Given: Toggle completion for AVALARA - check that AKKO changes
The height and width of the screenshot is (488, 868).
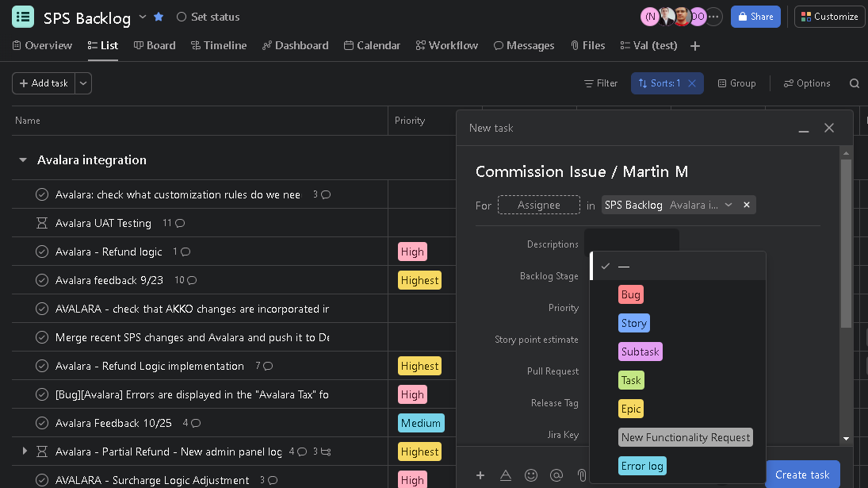Looking at the screenshot, I should coord(42,309).
